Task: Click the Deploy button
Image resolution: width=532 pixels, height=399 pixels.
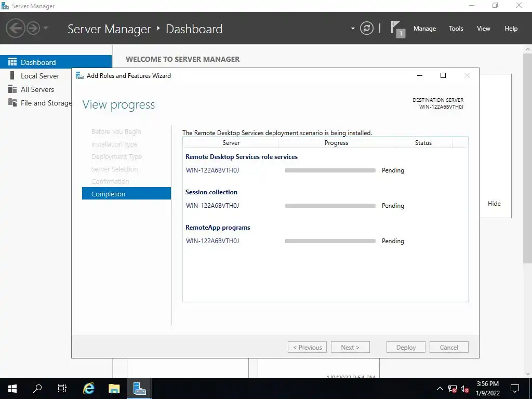Action: [x=406, y=347]
